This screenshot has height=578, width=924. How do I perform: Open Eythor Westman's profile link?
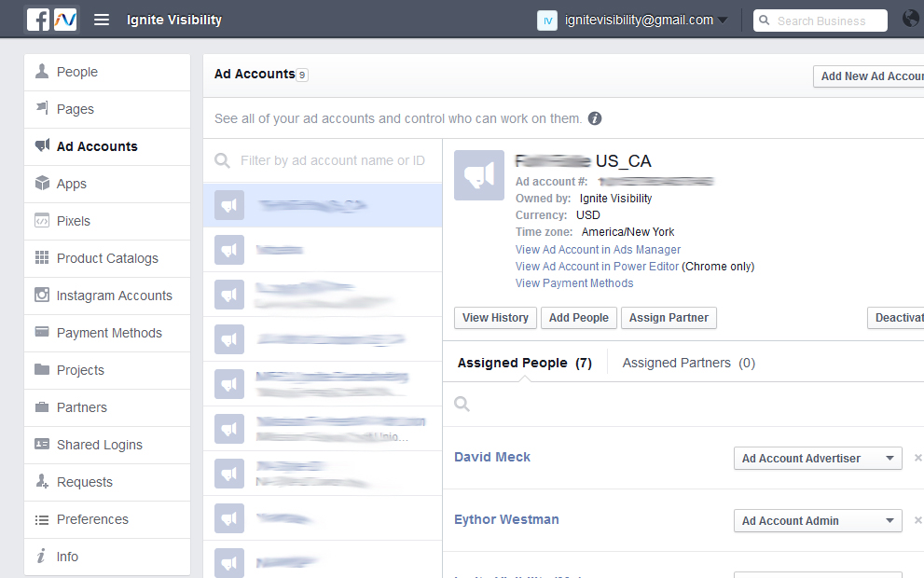click(506, 519)
